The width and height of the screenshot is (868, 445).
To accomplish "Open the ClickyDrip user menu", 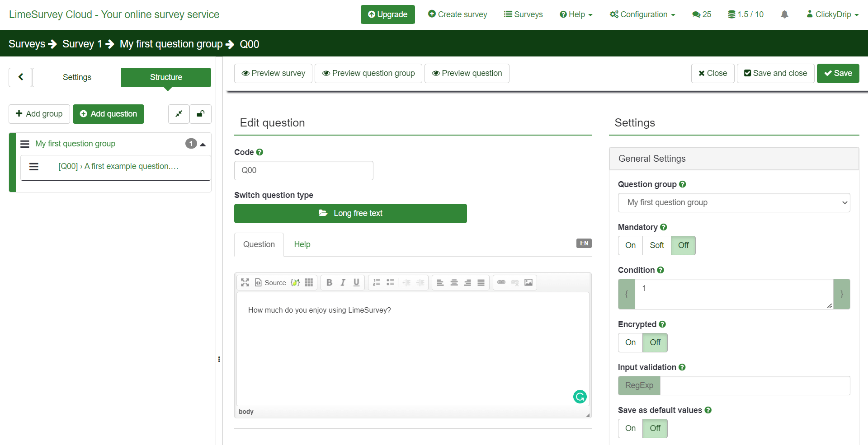I will click(832, 14).
